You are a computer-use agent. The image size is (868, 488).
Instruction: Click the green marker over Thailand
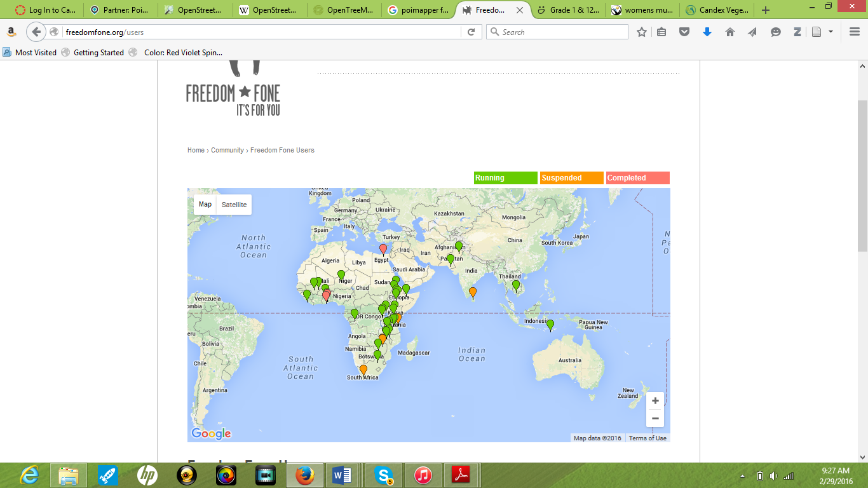(x=516, y=285)
